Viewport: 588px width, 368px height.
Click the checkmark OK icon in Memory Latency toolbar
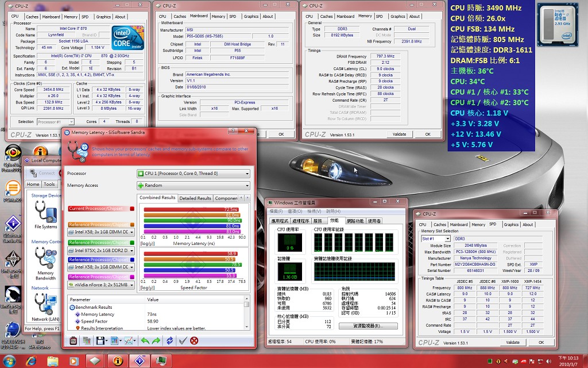(183, 340)
